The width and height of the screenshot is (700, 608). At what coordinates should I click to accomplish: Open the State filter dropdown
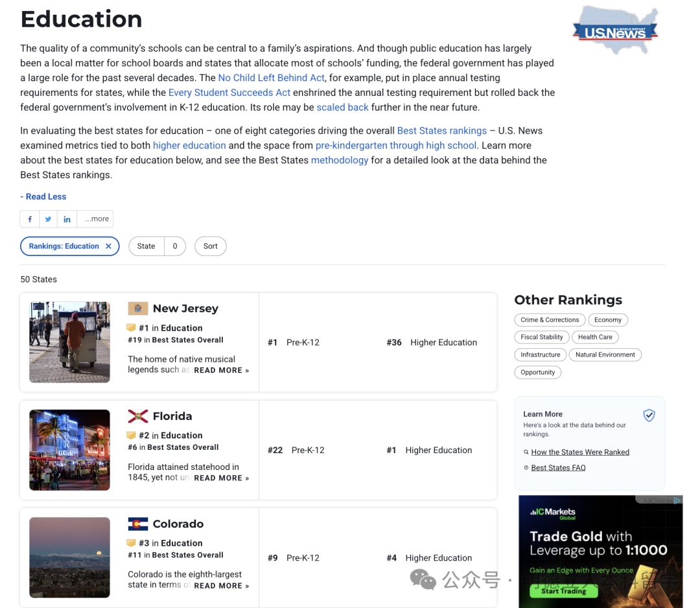157,246
